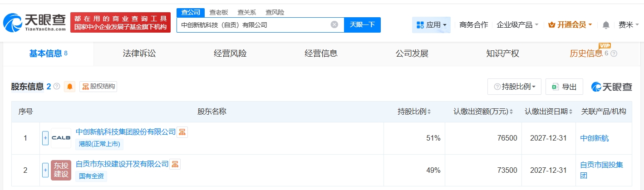Click the help icon beside 股东信息
Image resolution: width=644 pixels, height=190 pixels.
point(57,86)
